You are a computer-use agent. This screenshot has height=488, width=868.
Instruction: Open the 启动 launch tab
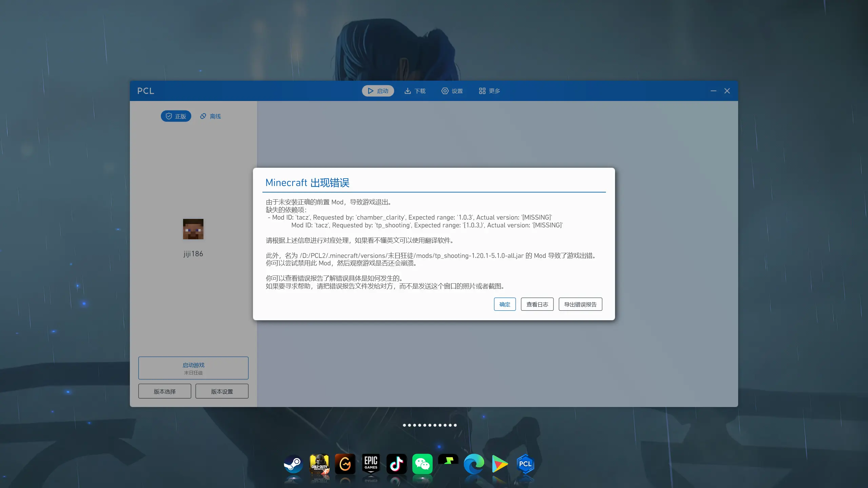(378, 91)
